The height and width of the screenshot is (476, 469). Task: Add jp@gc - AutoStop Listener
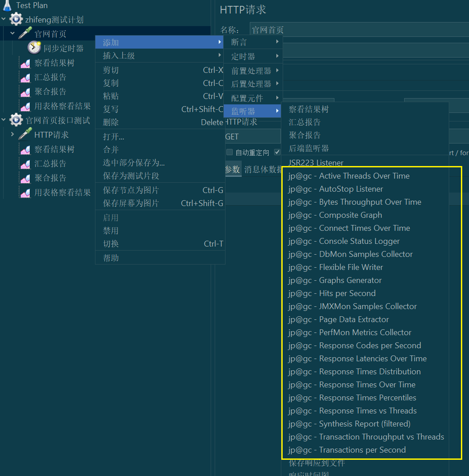[365, 189]
